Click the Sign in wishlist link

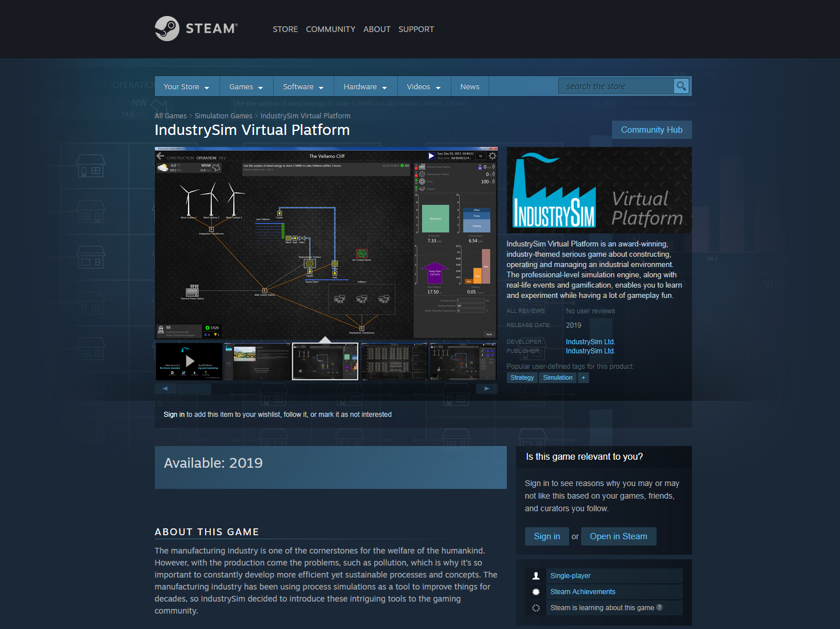(174, 415)
